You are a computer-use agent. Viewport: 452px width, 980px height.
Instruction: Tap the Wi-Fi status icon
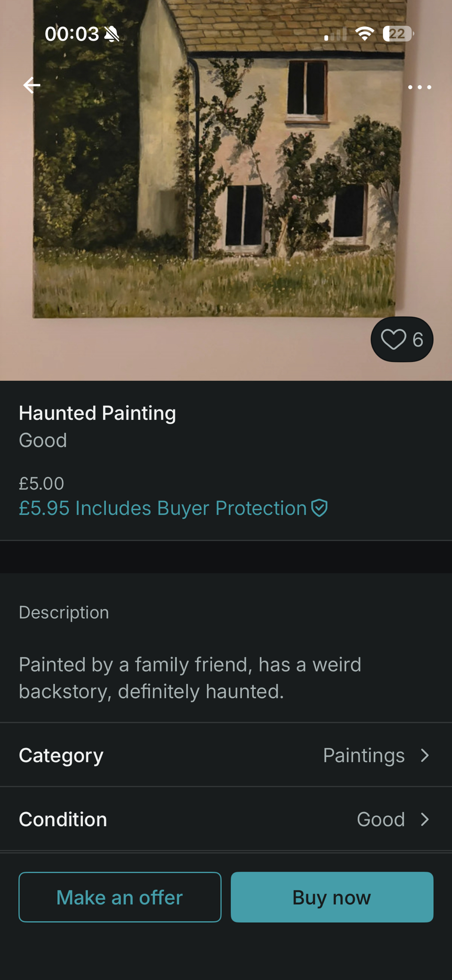(364, 34)
